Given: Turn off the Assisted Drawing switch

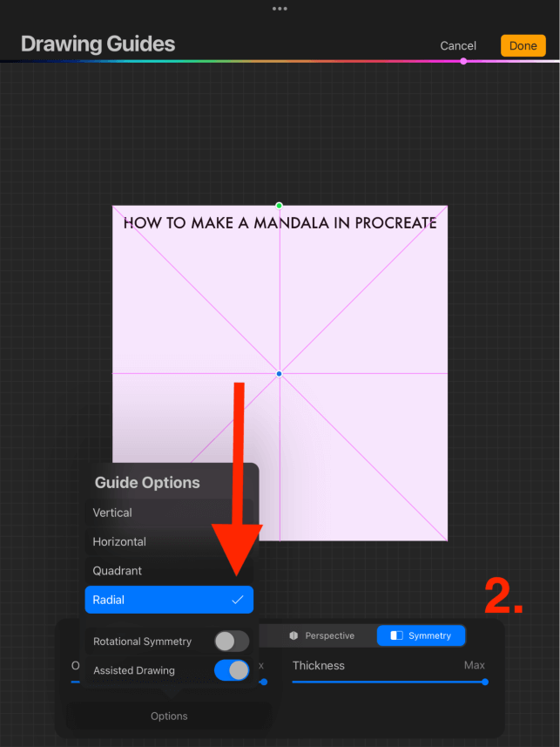Looking at the screenshot, I should (x=232, y=670).
